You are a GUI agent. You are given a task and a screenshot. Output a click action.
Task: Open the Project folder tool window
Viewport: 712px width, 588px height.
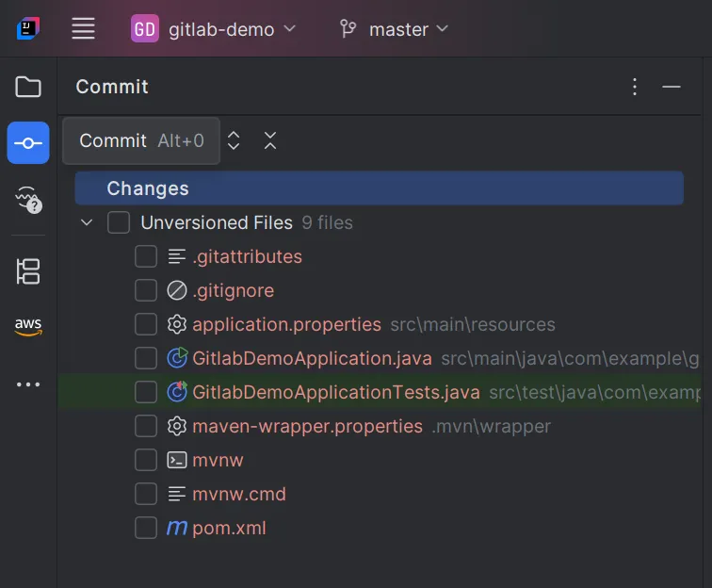click(x=28, y=88)
